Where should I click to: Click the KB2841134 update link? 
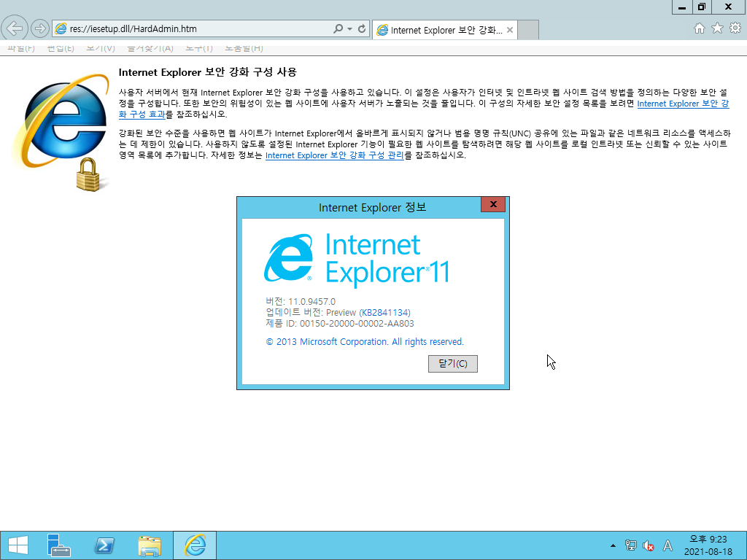(x=385, y=313)
